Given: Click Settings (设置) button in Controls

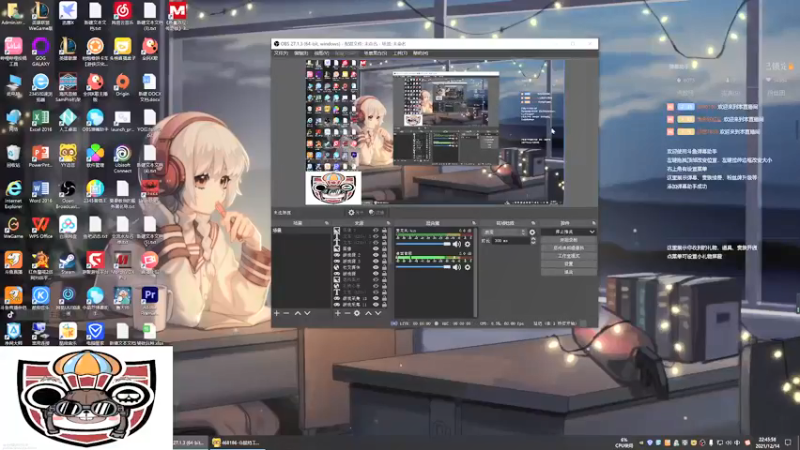Looking at the screenshot, I should tap(569, 264).
